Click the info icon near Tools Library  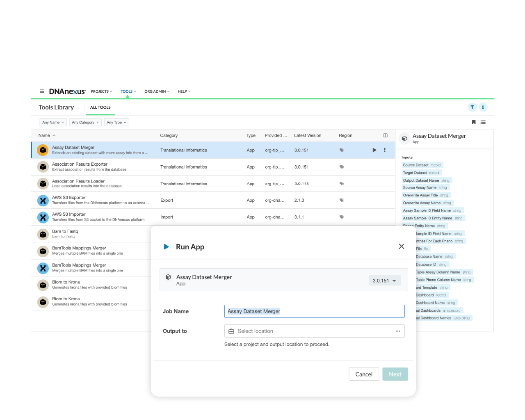pos(483,107)
